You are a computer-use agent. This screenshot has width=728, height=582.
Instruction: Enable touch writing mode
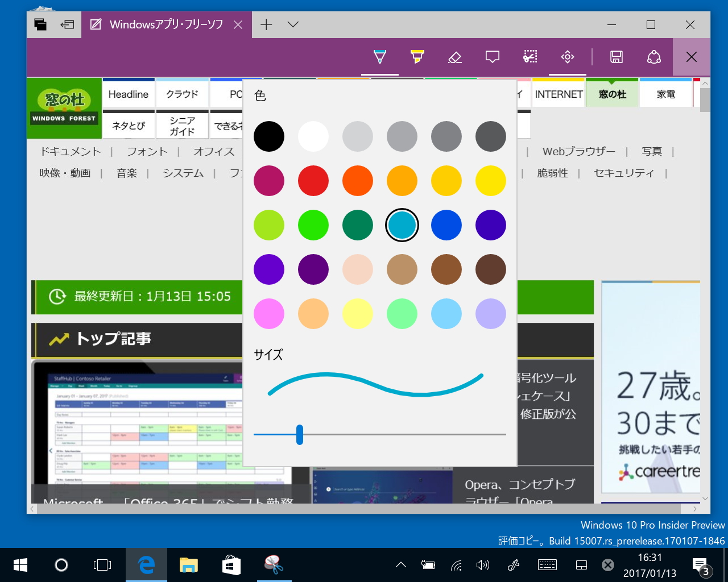(x=567, y=57)
